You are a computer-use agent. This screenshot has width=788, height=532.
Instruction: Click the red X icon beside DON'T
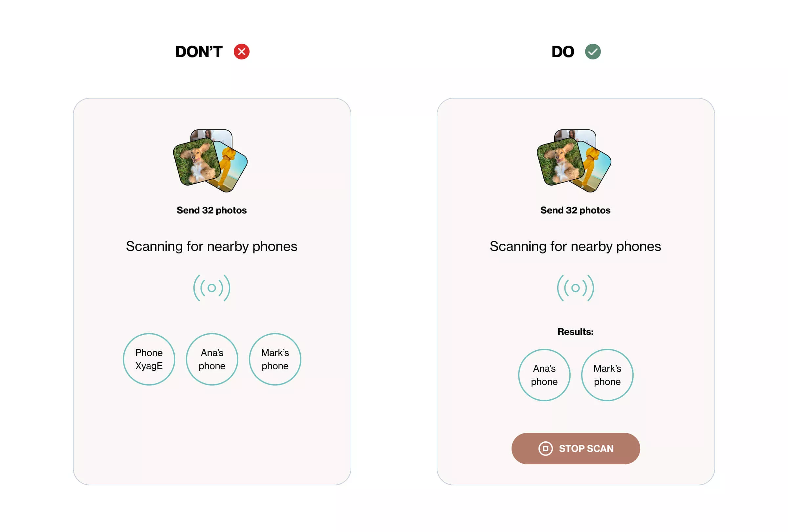click(241, 52)
